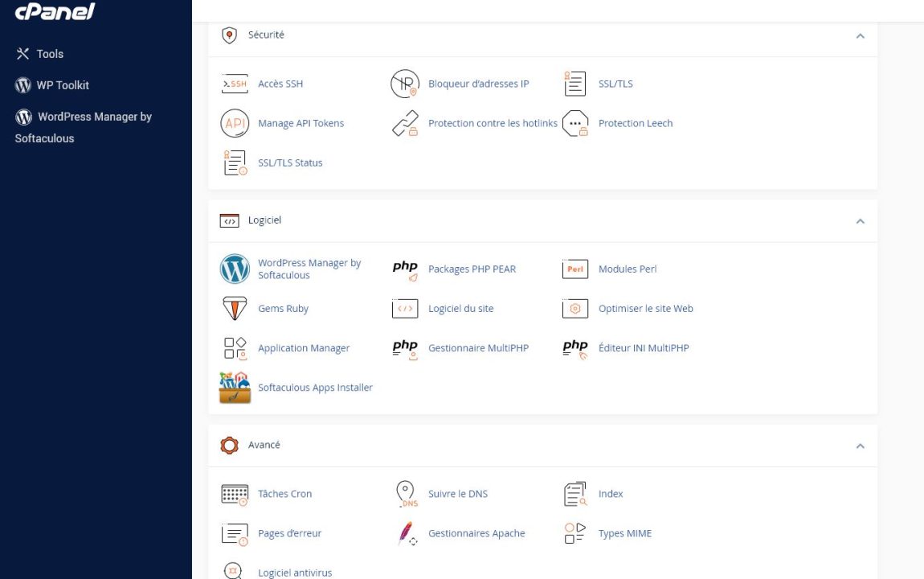Open the Tools sidebar item
Screen dimensions: 924x579
point(39,54)
